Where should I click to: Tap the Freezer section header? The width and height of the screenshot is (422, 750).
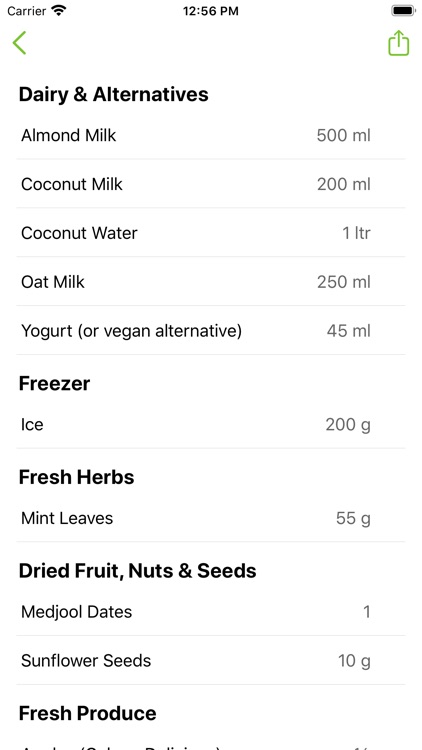click(54, 384)
